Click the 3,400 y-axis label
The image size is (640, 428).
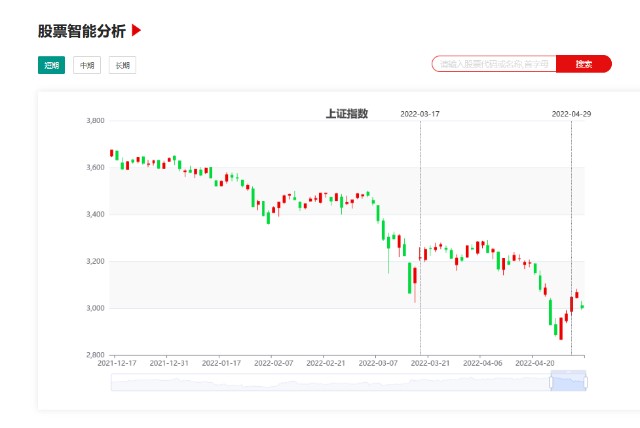click(x=96, y=214)
